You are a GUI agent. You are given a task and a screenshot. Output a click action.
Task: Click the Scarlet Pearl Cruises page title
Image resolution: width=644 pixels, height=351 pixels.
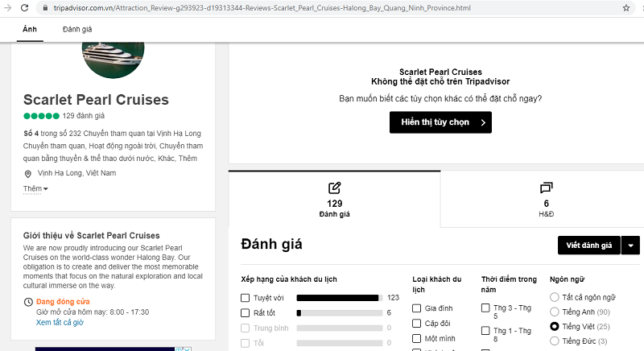(96, 100)
